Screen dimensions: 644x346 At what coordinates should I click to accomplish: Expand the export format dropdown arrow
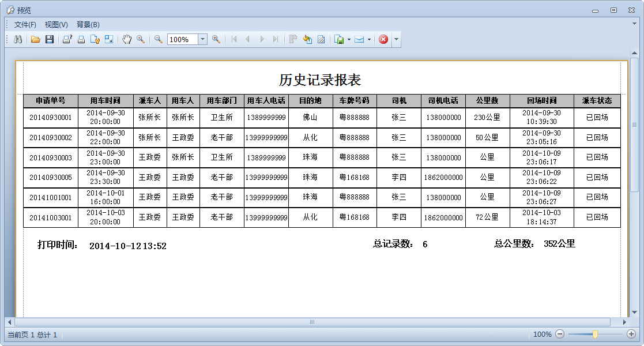pyautogui.click(x=349, y=39)
